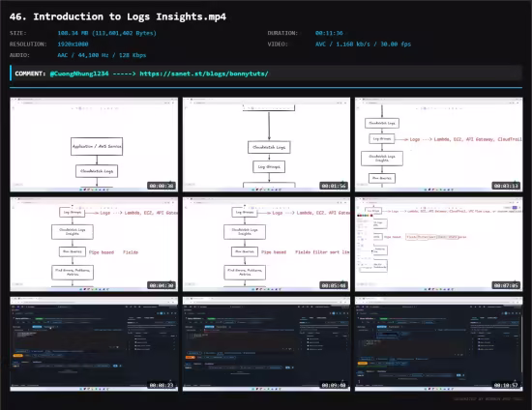The image size is (532, 410).
Task: Click the resolution value '1920x1080'
Action: tap(73, 44)
